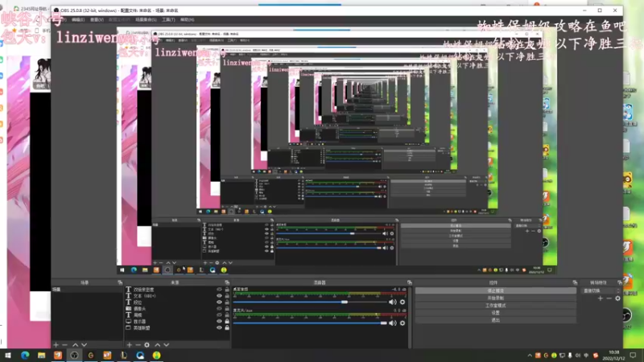The image size is (644, 362).
Task: Switch the 中 input method indicator in the system tray
Action: click(587, 356)
